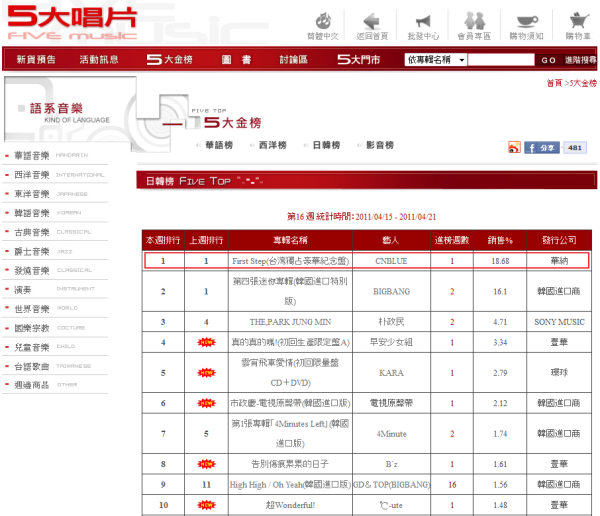Open the 批發中心 megaphone icon

(x=423, y=21)
